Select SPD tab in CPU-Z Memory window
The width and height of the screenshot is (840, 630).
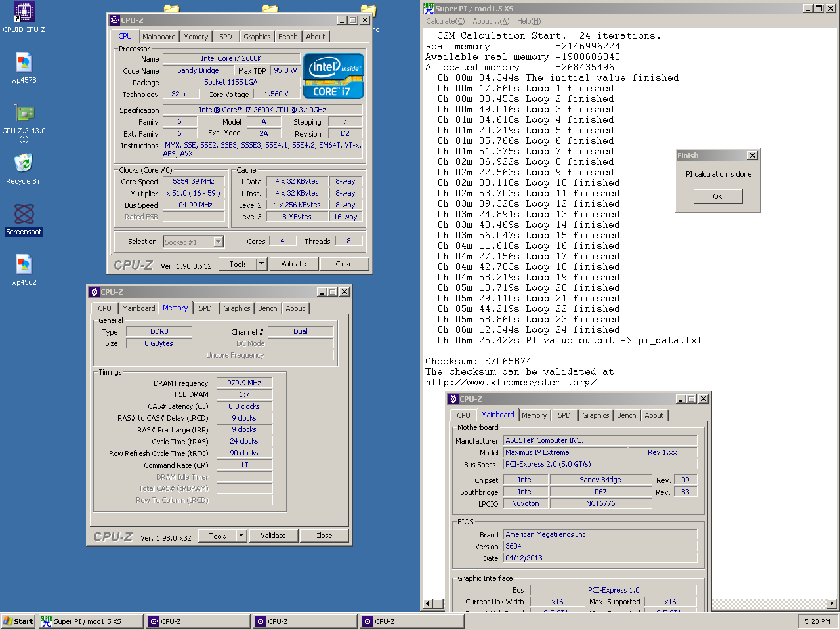[x=205, y=308]
